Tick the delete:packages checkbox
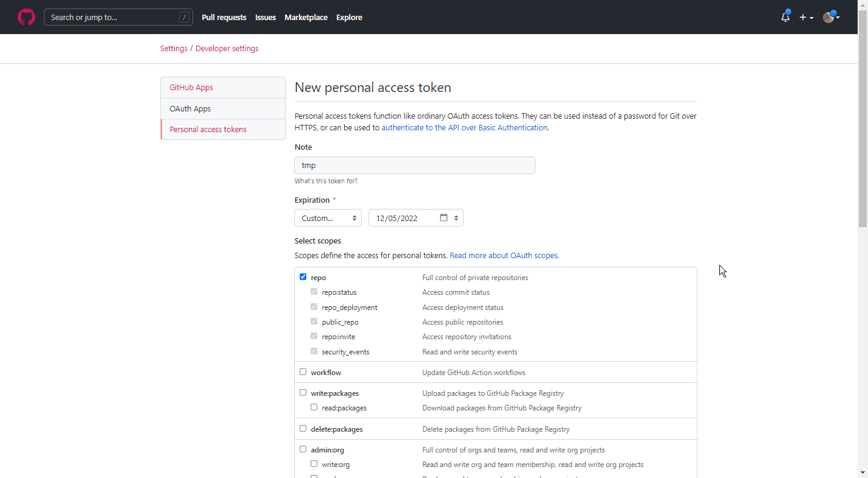Screen dimensions: 868x478 click(x=303, y=429)
